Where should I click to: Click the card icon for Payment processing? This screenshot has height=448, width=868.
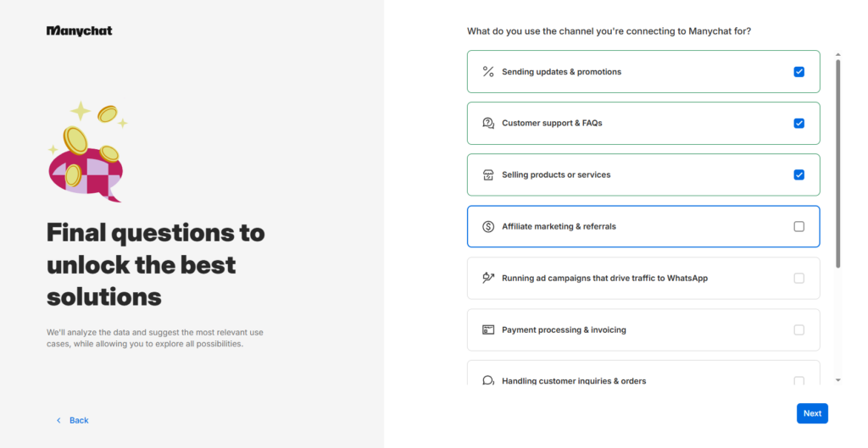(487, 329)
